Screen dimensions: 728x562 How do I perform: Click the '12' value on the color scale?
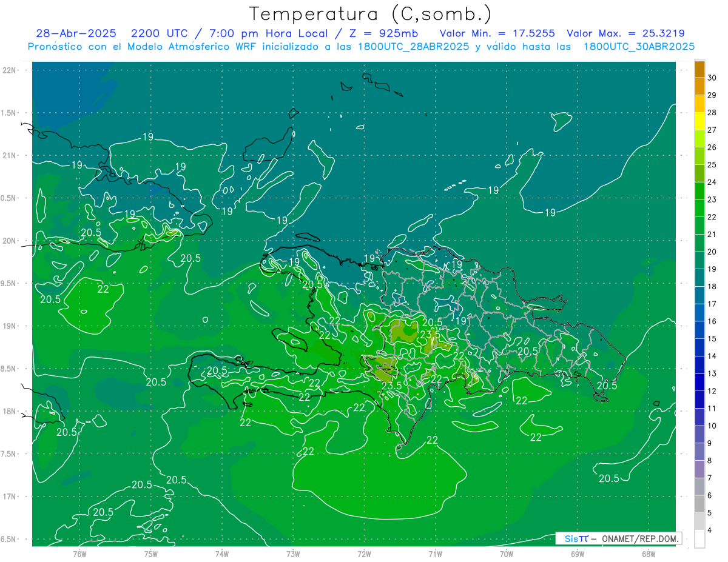(713, 390)
